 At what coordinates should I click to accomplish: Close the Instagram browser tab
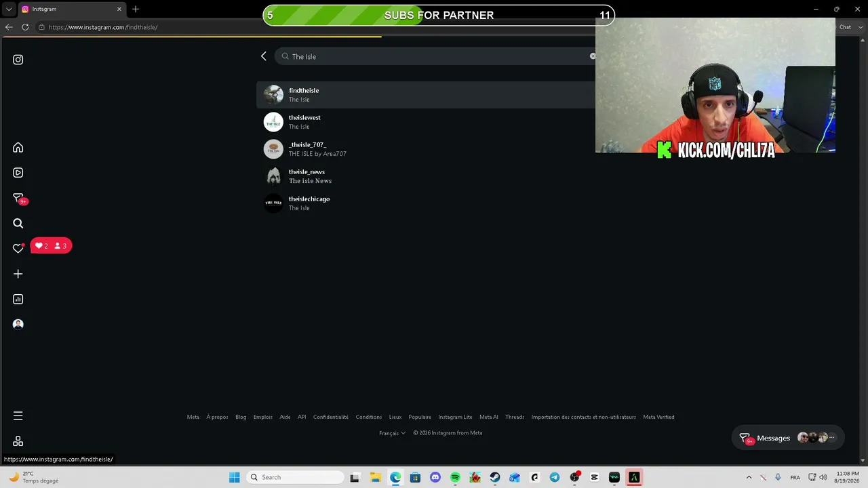tap(119, 9)
